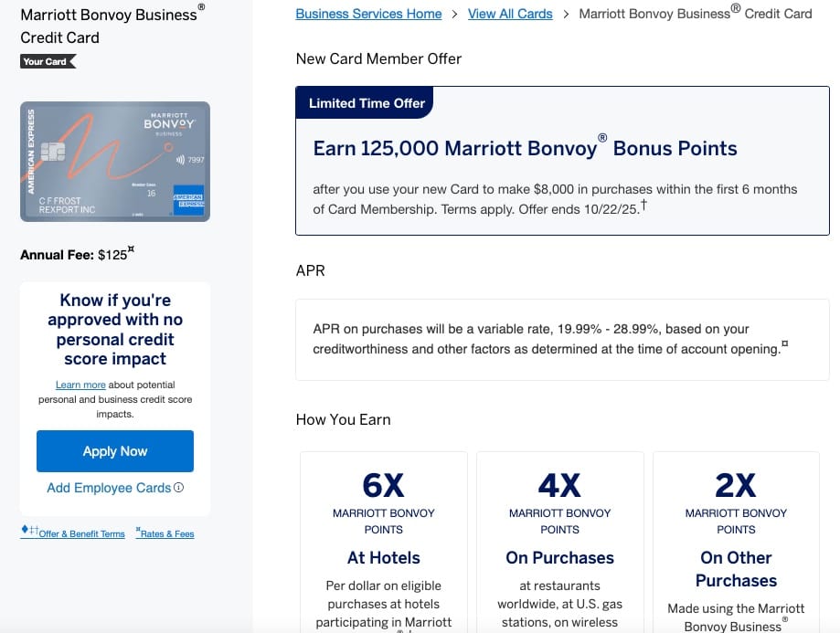The image size is (840, 633).
Task: Click the APR section heading
Action: pyautogui.click(x=310, y=270)
